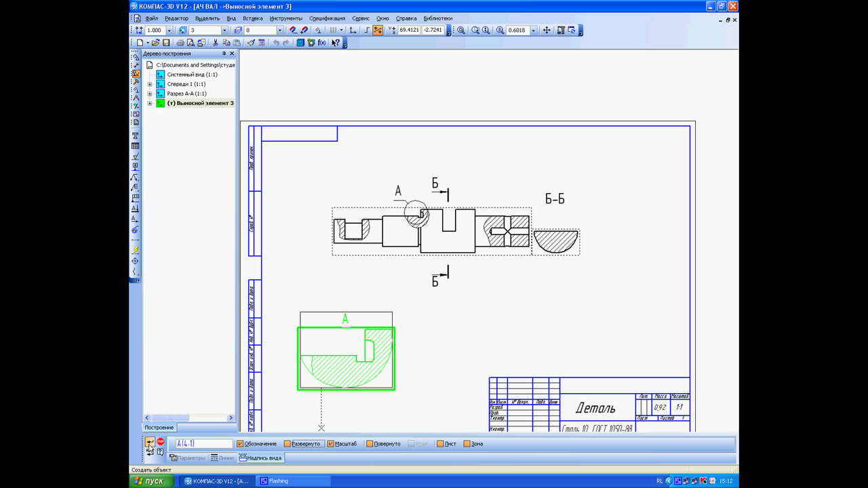868x488 pixels.
Task: Uncheck the Обозначение checkbox
Action: click(240, 444)
